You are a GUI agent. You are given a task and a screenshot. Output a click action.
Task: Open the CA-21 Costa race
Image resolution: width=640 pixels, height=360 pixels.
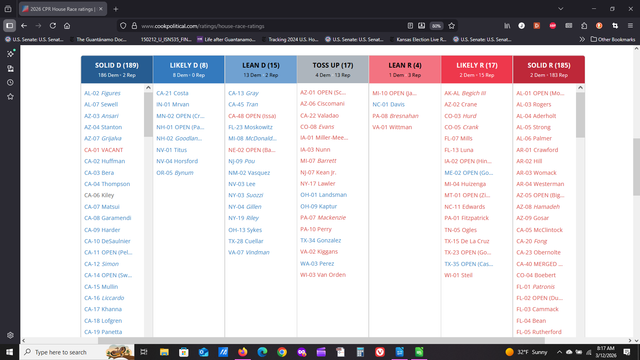click(172, 93)
